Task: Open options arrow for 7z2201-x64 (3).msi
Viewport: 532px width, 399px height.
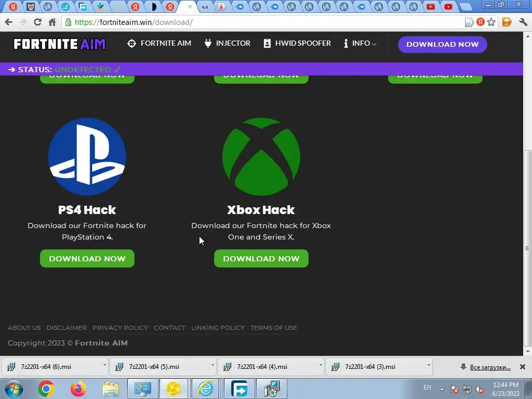Action: [428, 366]
